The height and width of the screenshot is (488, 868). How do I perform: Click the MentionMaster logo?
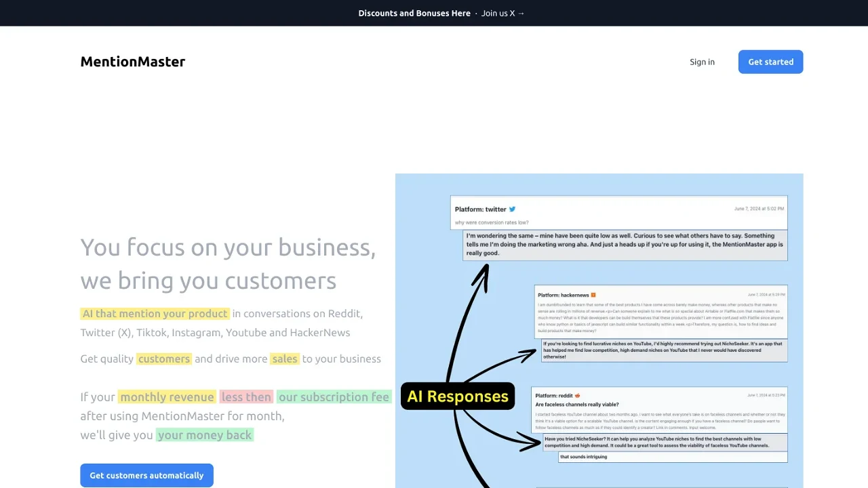(x=133, y=62)
